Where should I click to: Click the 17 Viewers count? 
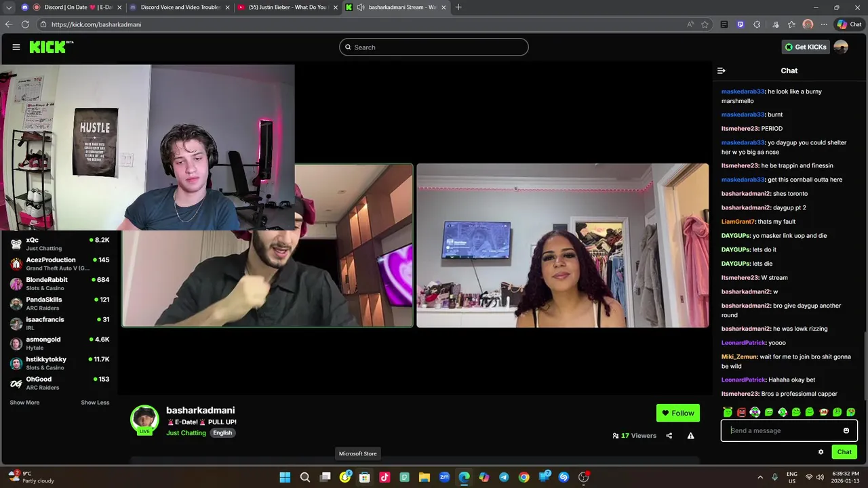(634, 436)
